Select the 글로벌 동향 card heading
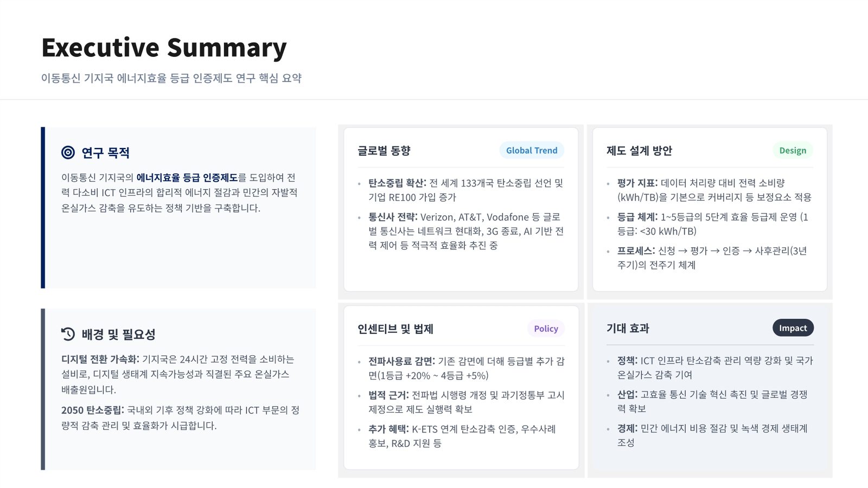This screenshot has width=868, height=488. pos(384,151)
